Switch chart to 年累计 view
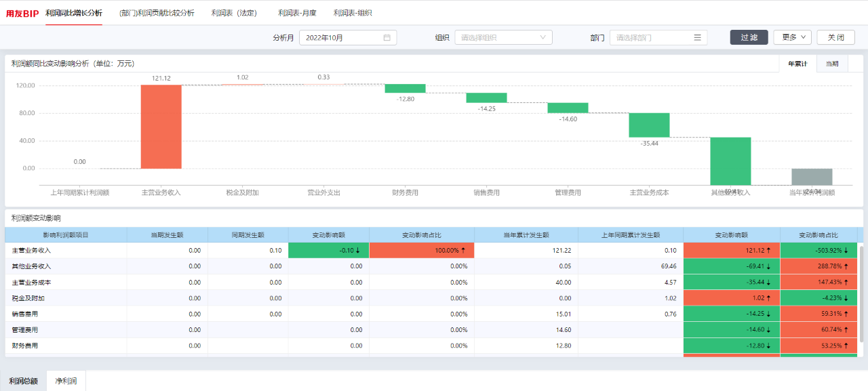The height and width of the screenshot is (391, 868). [x=797, y=64]
